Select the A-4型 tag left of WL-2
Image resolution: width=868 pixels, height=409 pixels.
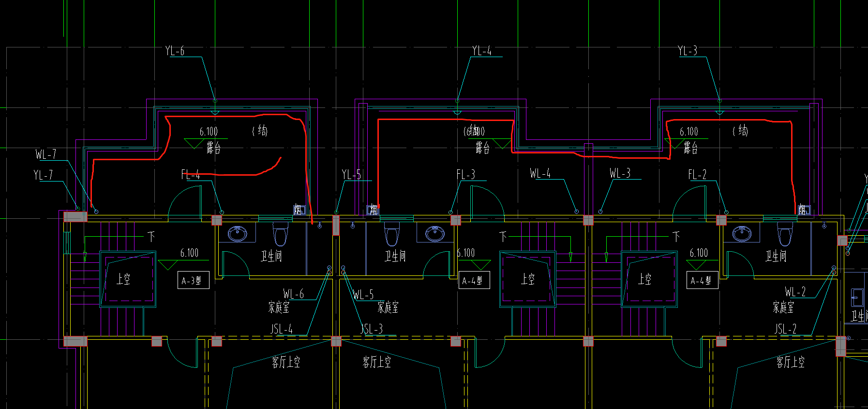702,280
